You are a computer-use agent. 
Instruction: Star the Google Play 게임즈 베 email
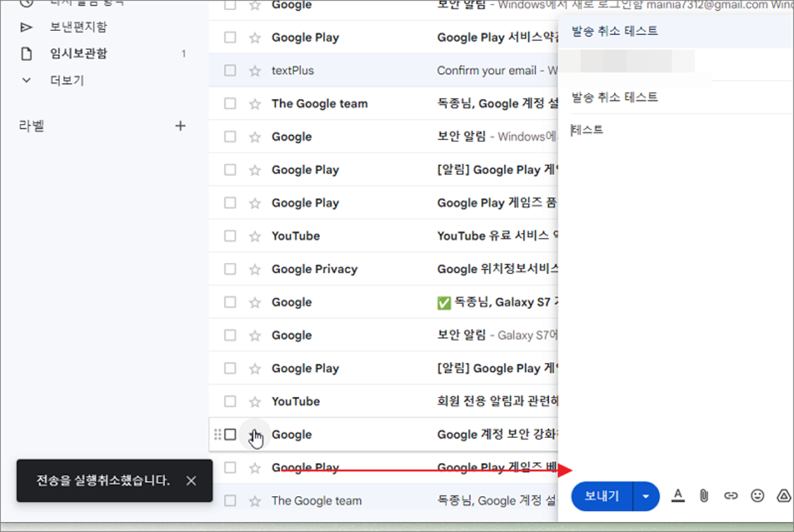(255, 468)
